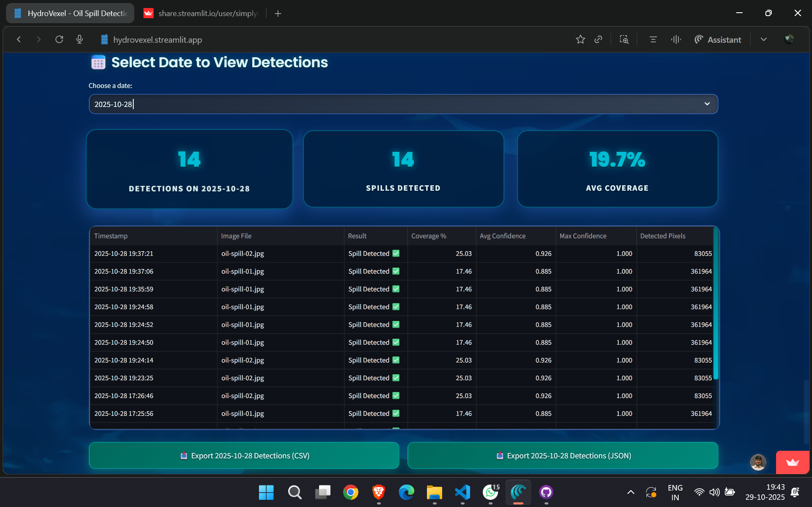Reload the page with the refresh icon

point(59,39)
